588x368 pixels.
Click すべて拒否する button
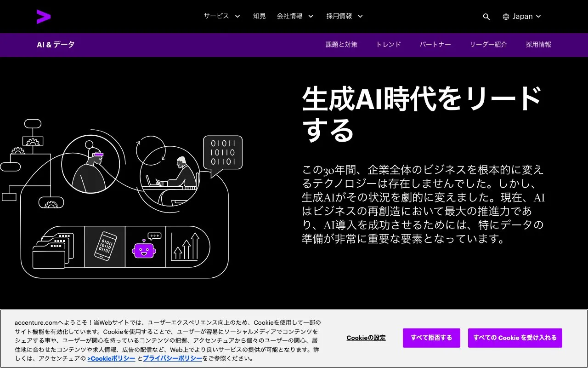point(431,338)
